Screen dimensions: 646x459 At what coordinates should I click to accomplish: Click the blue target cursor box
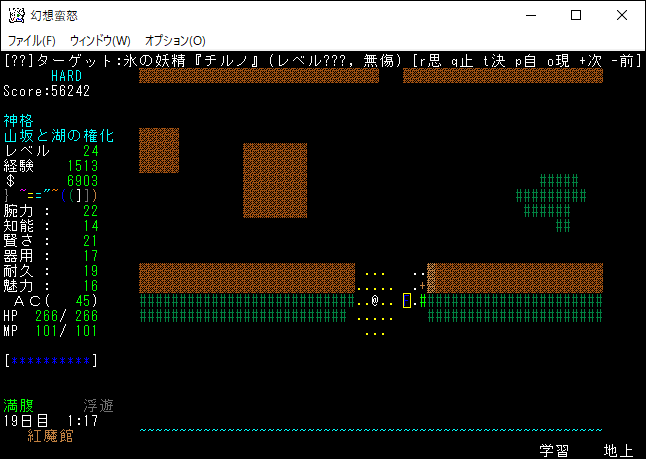407,300
